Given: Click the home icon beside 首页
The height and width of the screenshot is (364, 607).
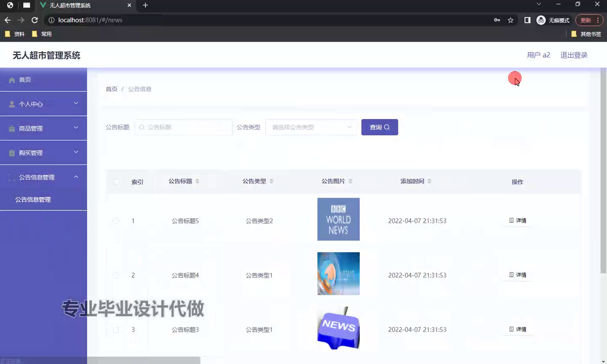Looking at the screenshot, I should (x=12, y=80).
